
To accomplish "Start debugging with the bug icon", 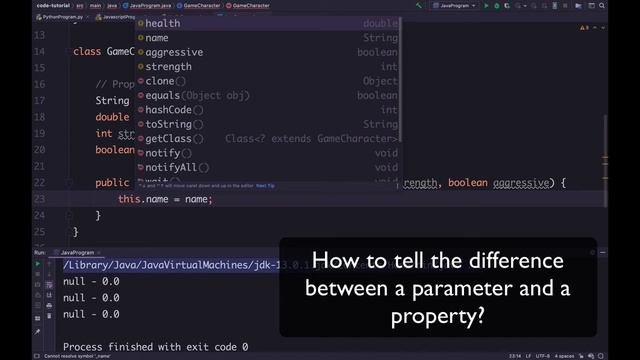I will (497, 6).
